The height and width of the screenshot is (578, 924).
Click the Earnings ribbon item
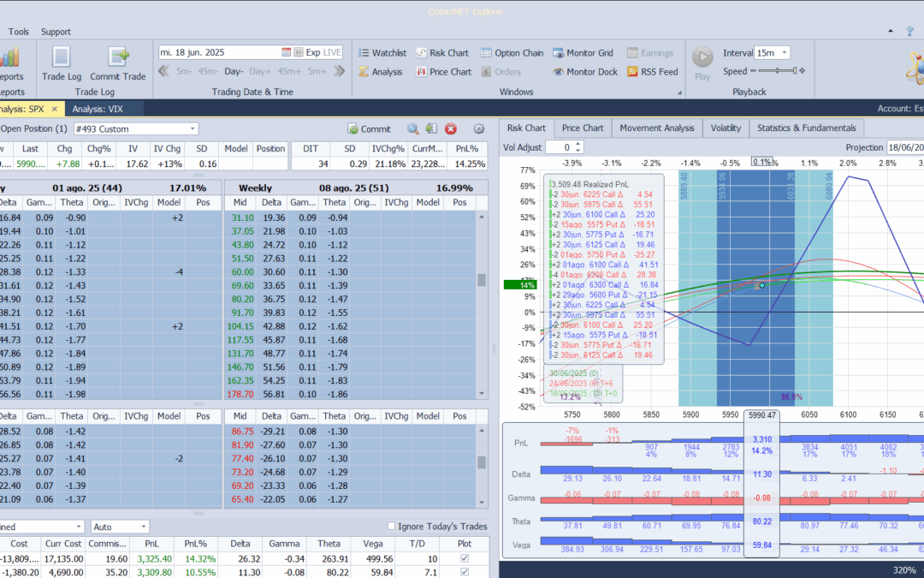(650, 52)
